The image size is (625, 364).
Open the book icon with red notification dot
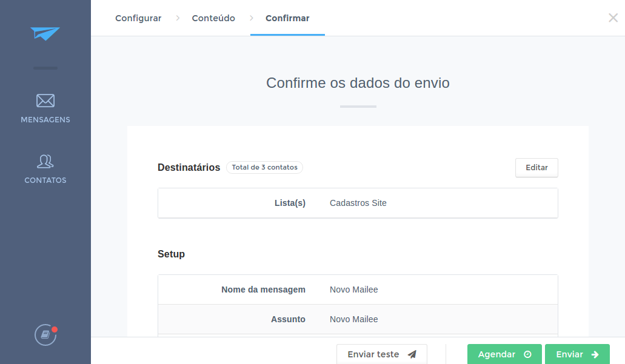pyautogui.click(x=45, y=334)
